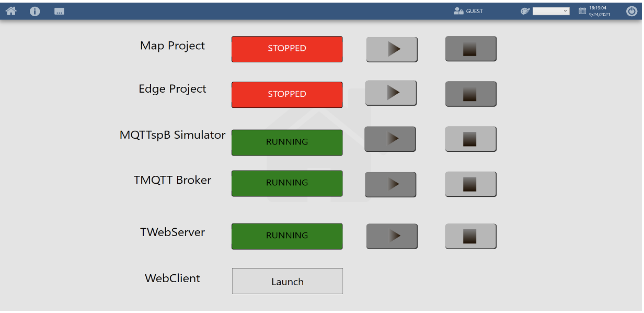Click the TWebServer RUNNING status
The height and width of the screenshot is (313, 644).
click(287, 236)
